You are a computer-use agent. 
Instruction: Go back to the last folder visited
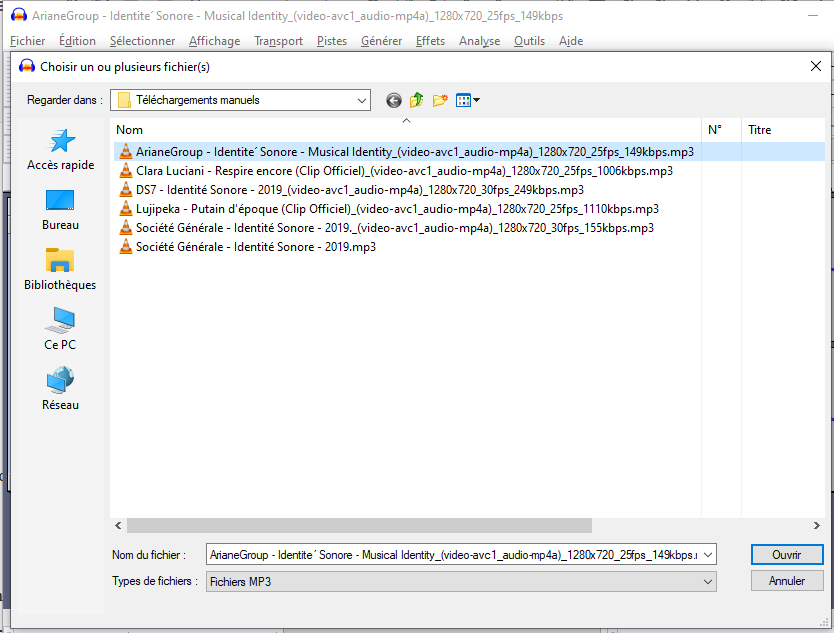(x=394, y=100)
